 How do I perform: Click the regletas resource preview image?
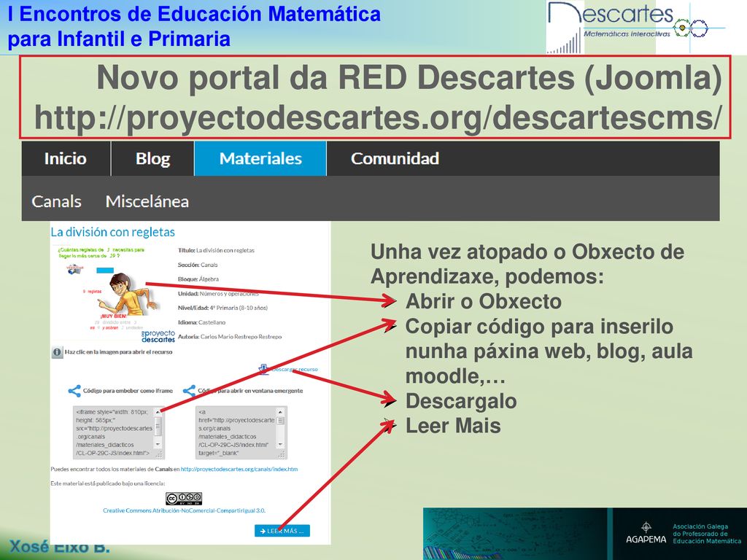click(x=113, y=294)
